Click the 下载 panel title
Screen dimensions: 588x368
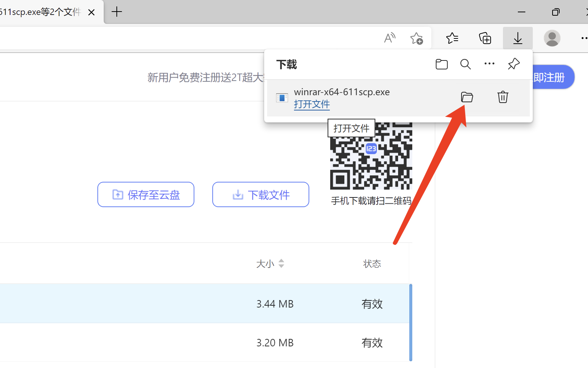(287, 64)
